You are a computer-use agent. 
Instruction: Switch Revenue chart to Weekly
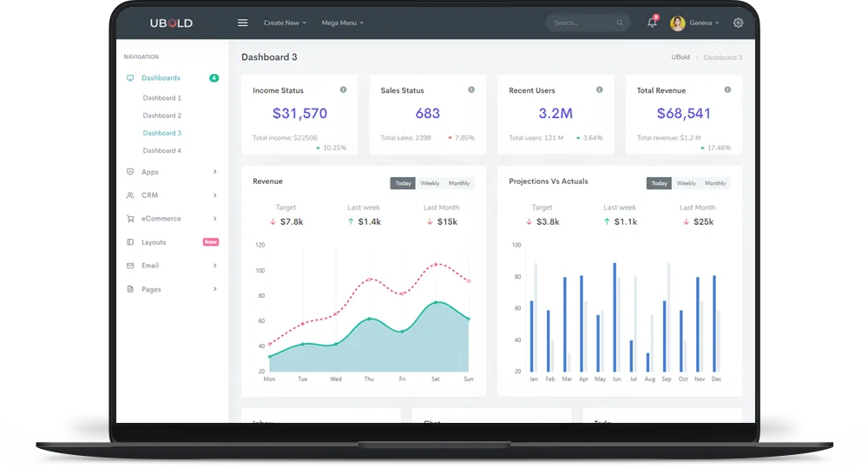tap(430, 183)
